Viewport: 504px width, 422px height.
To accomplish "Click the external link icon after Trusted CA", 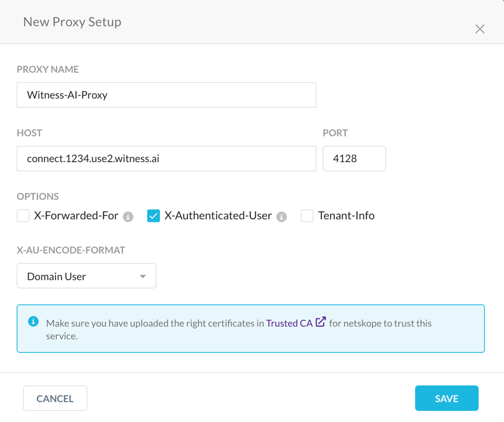I will coord(321,322).
